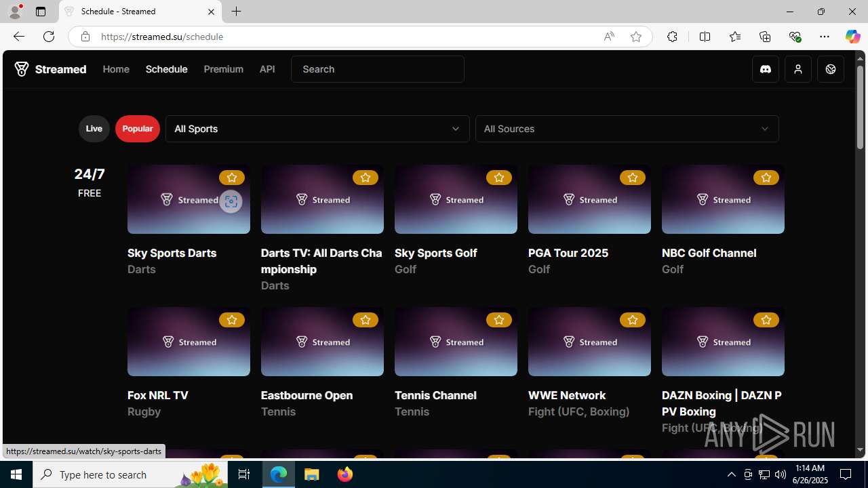Favorite Tennis Channel with star
This screenshot has width=868, height=488.
[499, 320]
